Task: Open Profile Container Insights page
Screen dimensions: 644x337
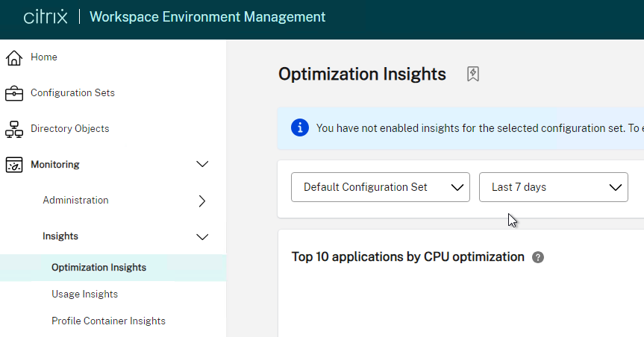Action: pos(108,321)
